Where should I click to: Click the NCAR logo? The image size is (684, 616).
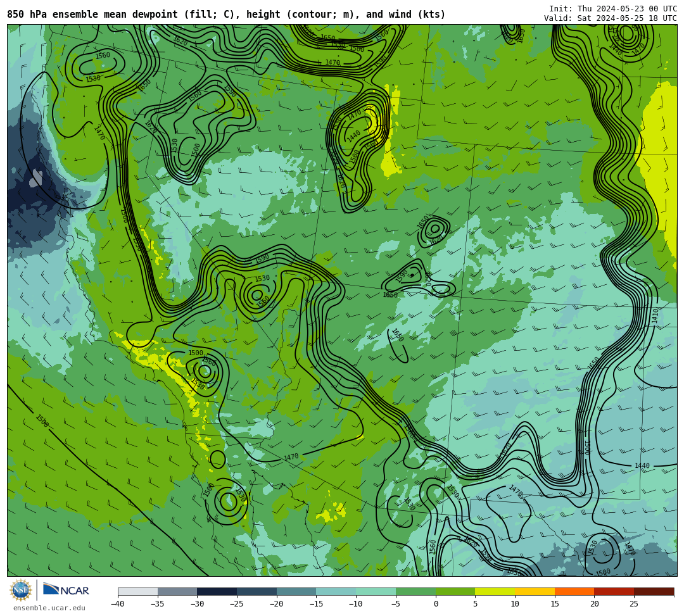[66, 590]
